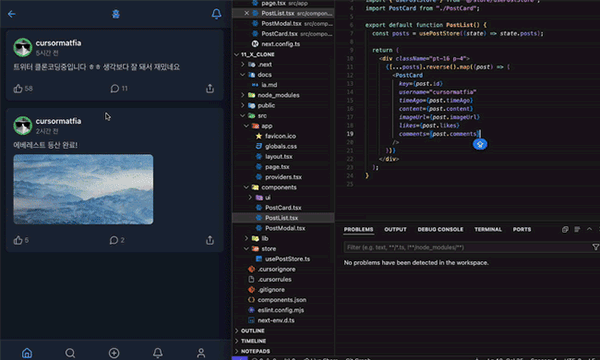Like the post with 58 likes
Viewport: 600px width, 360px height.
(x=18, y=89)
